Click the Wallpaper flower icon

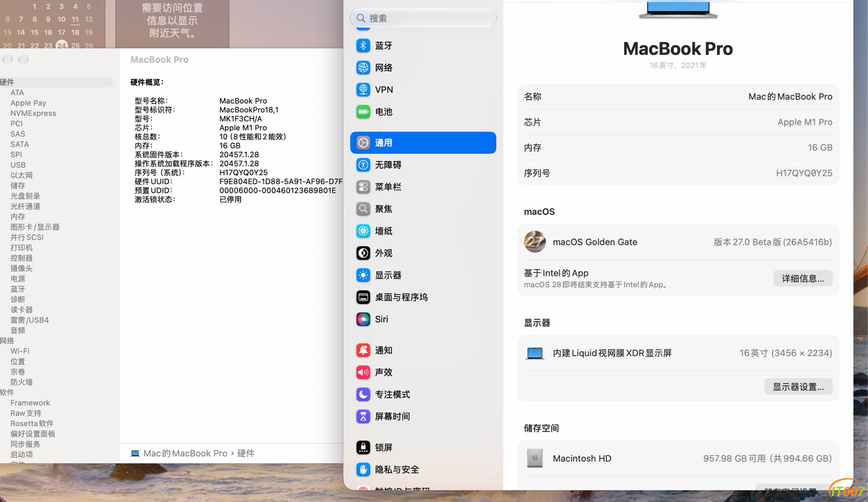[363, 231]
